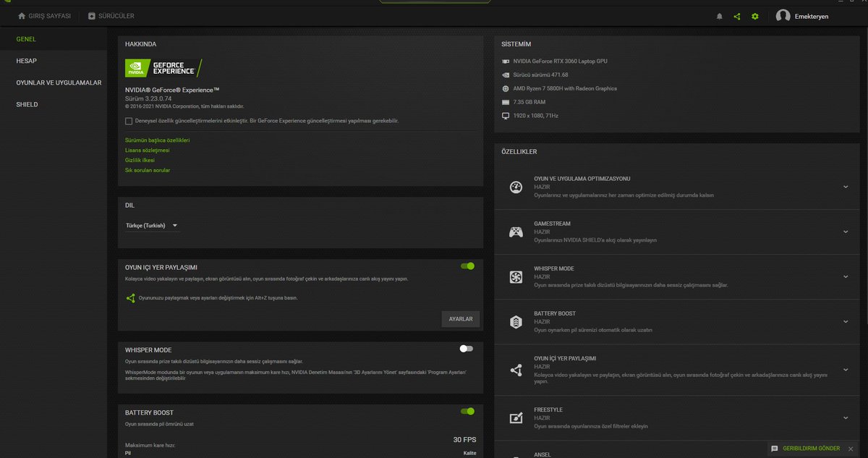Screen dimensions: 868x458
Task: Click share icon beside Alt+Z hint
Action: tap(131, 297)
